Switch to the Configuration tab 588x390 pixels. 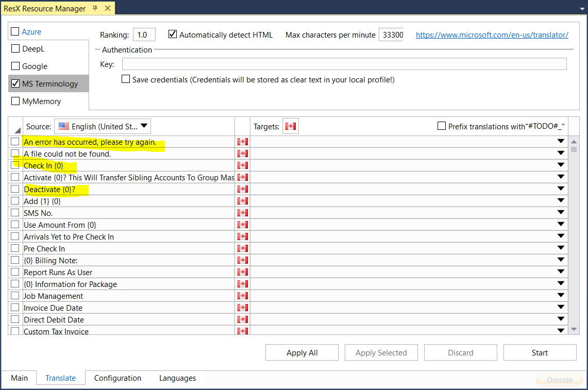coord(117,378)
